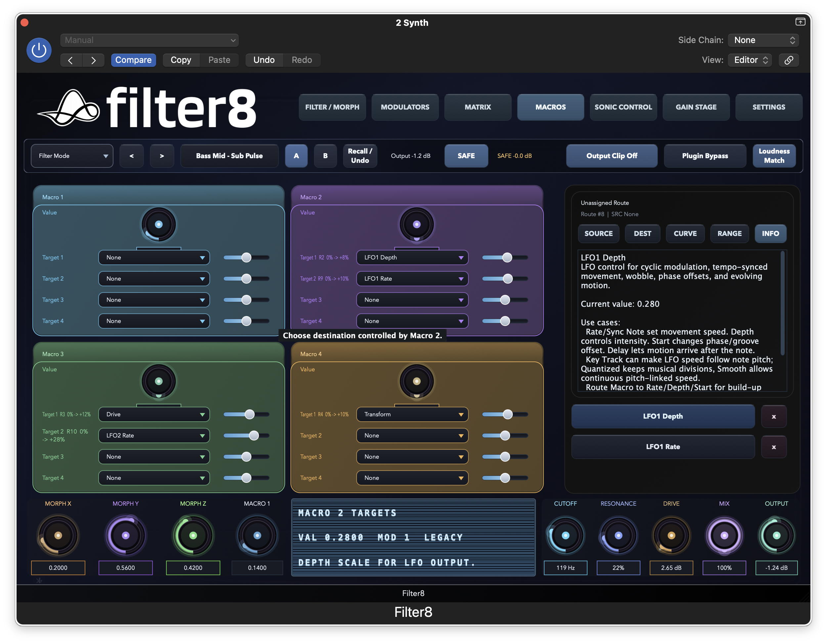Click the MORPH Z knob
This screenshot has width=827, height=644.
coord(193,535)
